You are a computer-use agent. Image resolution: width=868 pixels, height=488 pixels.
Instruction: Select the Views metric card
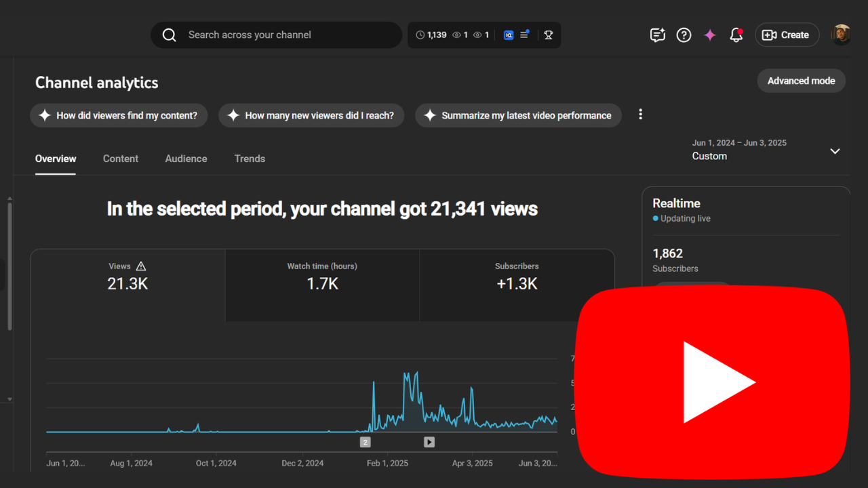127,285
